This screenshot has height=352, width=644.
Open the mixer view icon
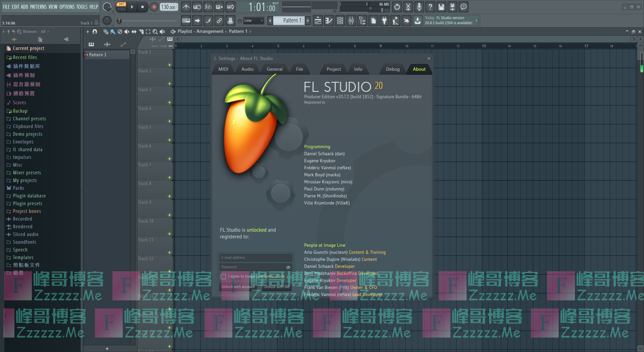pyautogui.click(x=351, y=21)
